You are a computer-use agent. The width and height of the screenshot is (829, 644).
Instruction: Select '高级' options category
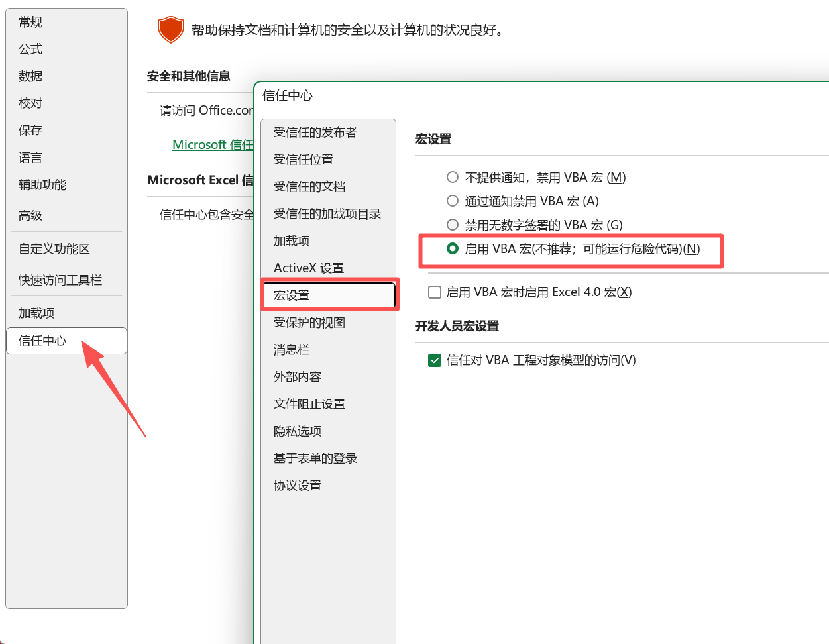pyautogui.click(x=30, y=215)
